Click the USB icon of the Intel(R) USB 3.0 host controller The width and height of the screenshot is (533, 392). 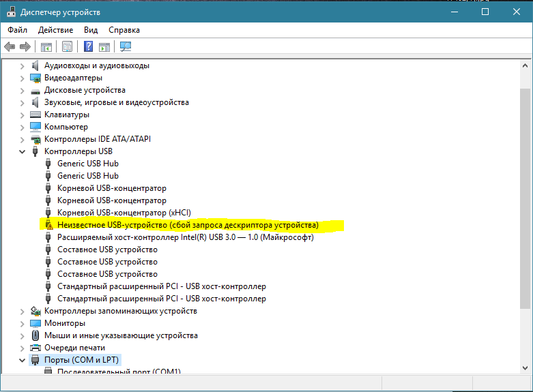[48, 237]
